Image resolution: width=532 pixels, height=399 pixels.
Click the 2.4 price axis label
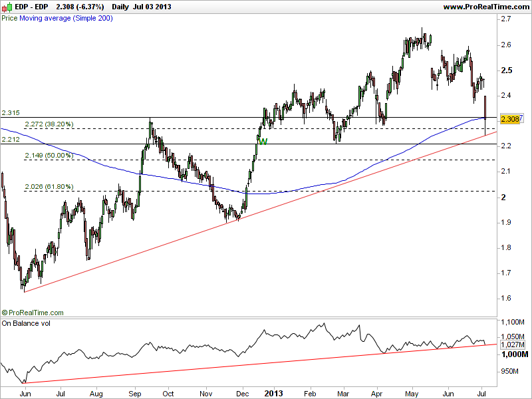click(506, 95)
